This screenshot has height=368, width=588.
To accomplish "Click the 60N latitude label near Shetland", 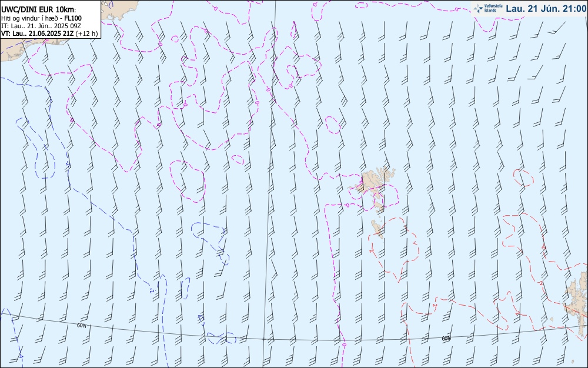I will (446, 339).
